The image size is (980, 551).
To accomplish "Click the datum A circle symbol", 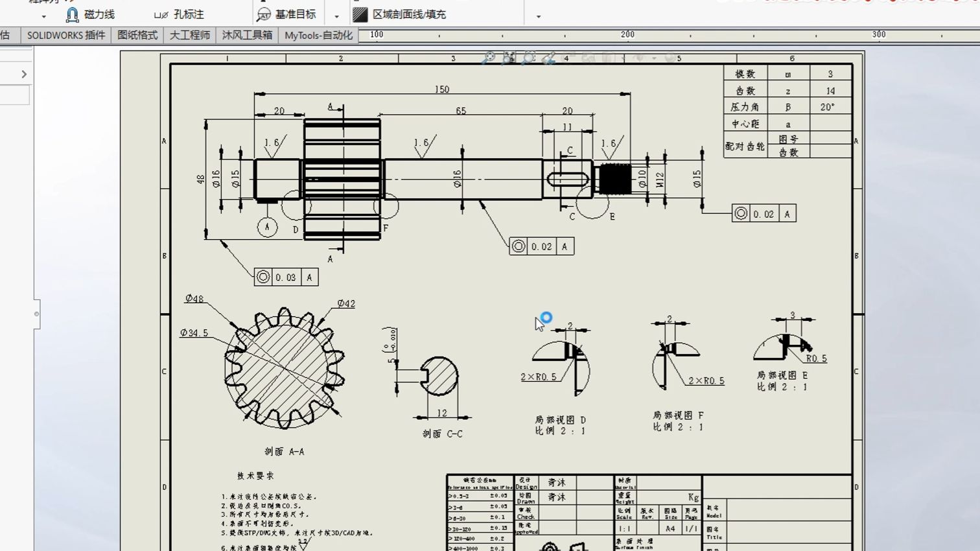I will coord(267,227).
